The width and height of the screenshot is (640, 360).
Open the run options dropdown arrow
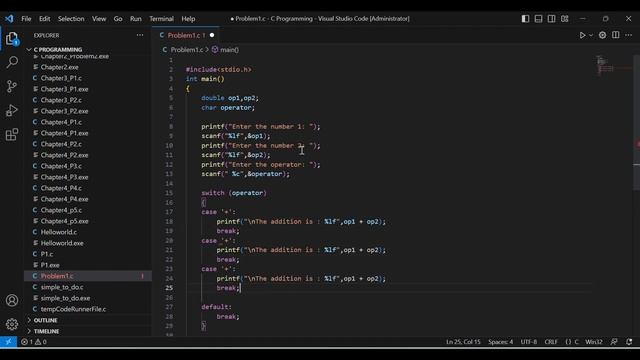tap(591, 36)
